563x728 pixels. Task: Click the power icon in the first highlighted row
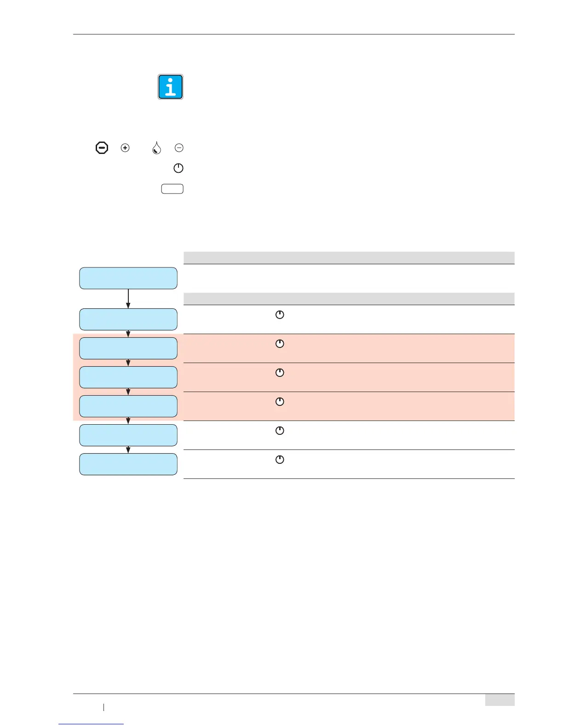pos(280,344)
